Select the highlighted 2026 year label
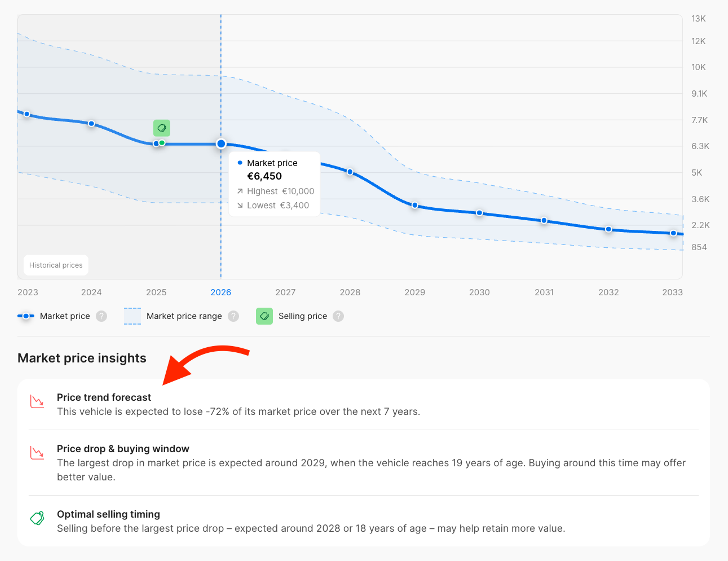Screen dimensions: 728x561 tap(221, 292)
